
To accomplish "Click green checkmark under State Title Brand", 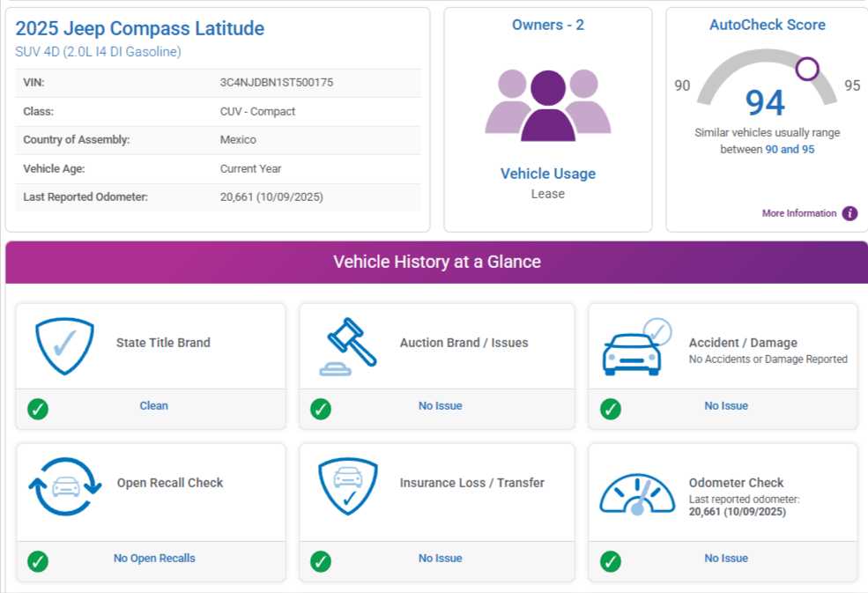I will pyautogui.click(x=38, y=409).
